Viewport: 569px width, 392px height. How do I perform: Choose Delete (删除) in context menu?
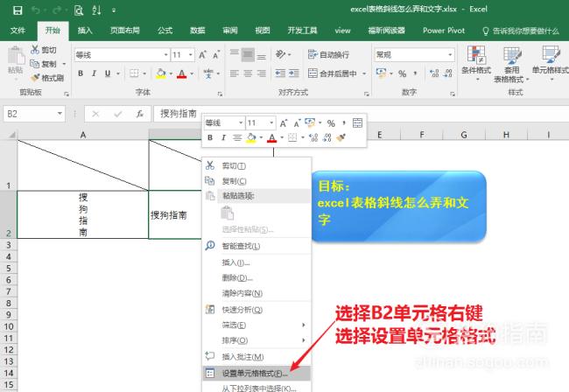(x=256, y=278)
